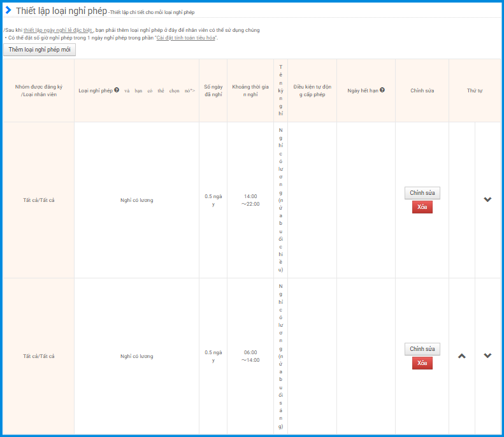This screenshot has height=437, width=504.
Task: Click Chỉnh sửa for the 06:00～14:00 leave row
Action: pos(422,349)
